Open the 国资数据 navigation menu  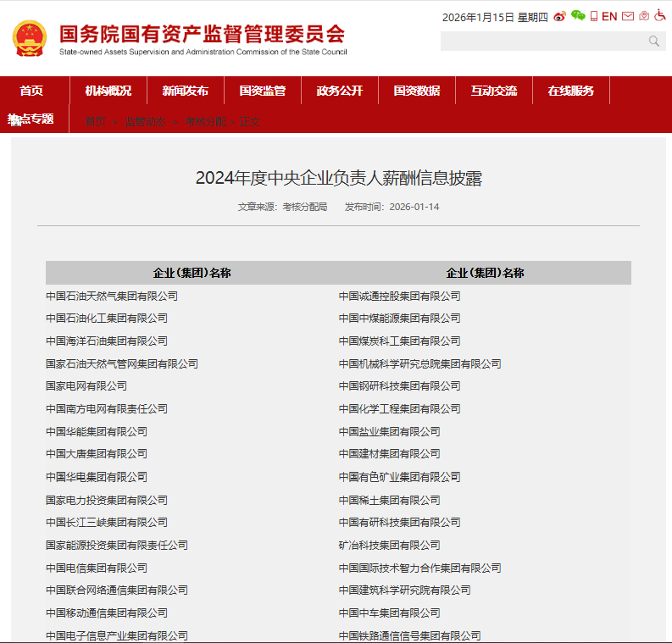(417, 91)
